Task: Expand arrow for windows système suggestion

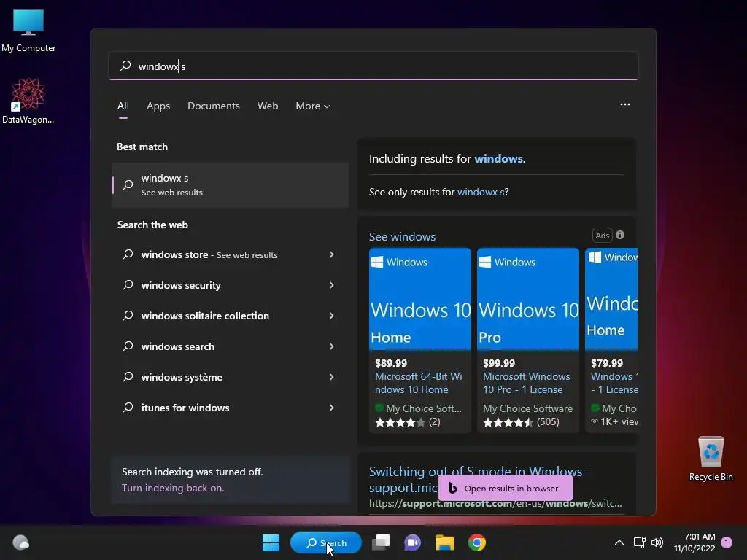Action: pos(331,377)
